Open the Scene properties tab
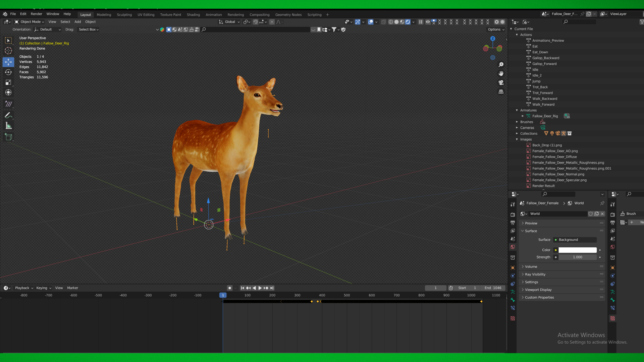The image size is (644, 362). click(x=513, y=239)
